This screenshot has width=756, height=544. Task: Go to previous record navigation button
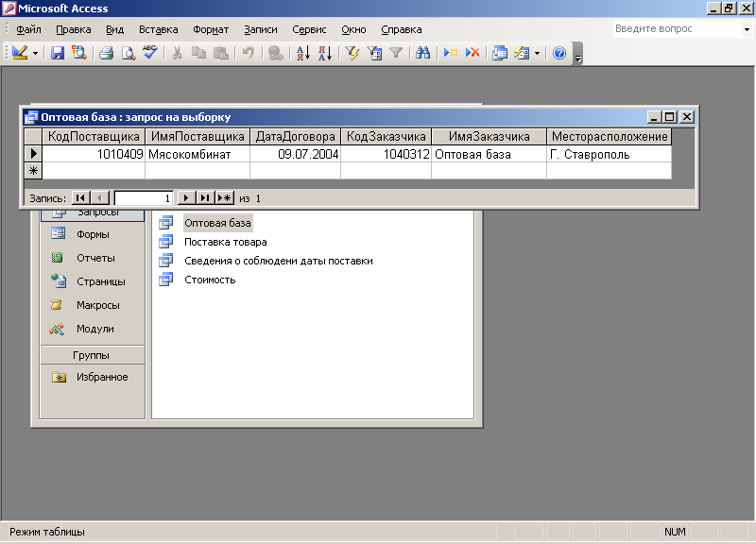click(x=100, y=198)
